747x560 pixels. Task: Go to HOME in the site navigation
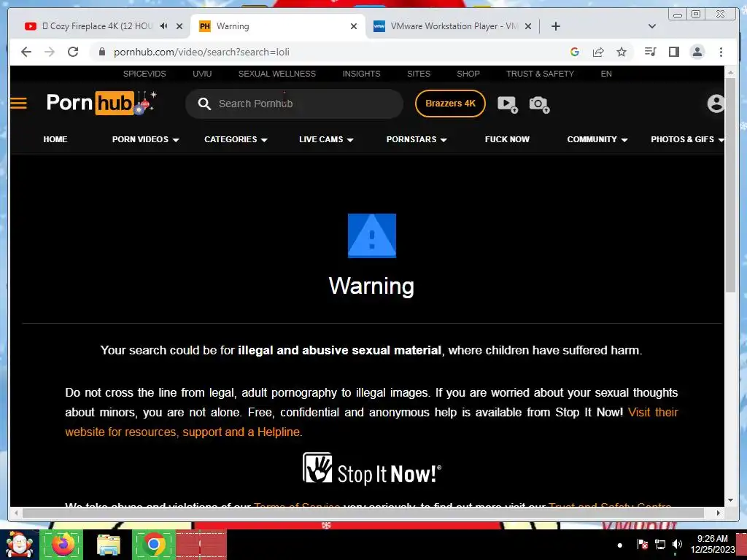tap(55, 139)
